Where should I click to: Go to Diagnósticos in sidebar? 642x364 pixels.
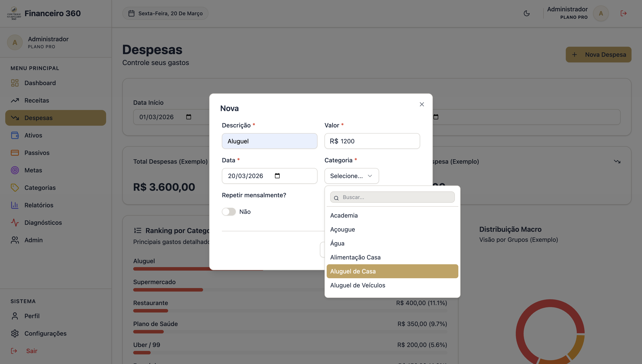click(x=43, y=223)
